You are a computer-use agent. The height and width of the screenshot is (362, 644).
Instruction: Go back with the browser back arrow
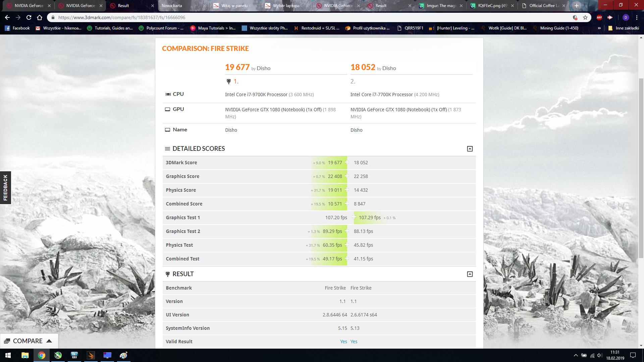[x=7, y=17]
